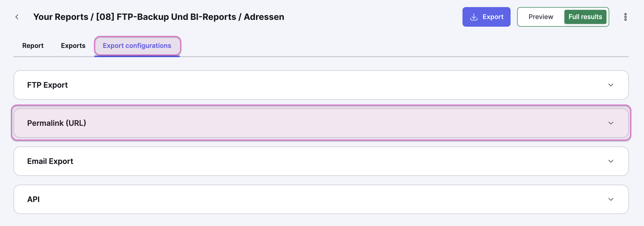The image size is (644, 226).
Task: Open the Email Export section header
Action: click(50, 161)
